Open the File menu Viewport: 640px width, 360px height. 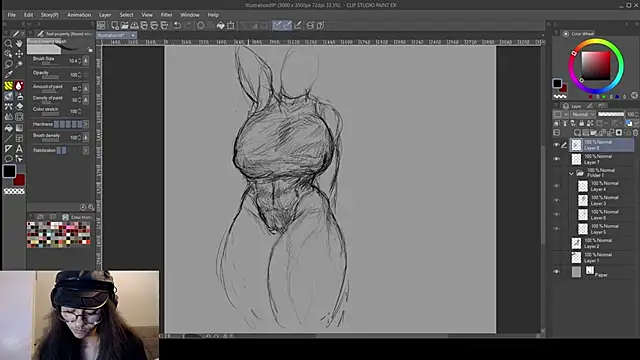click(x=11, y=15)
